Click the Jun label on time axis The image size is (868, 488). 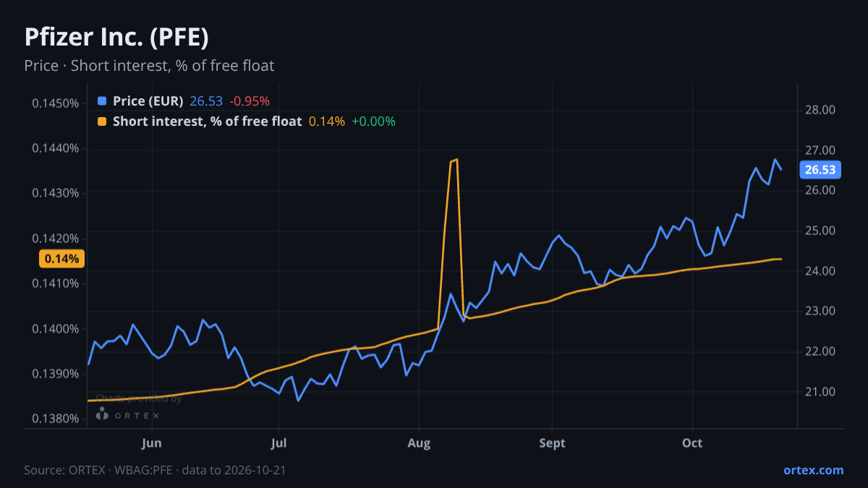pyautogui.click(x=152, y=442)
